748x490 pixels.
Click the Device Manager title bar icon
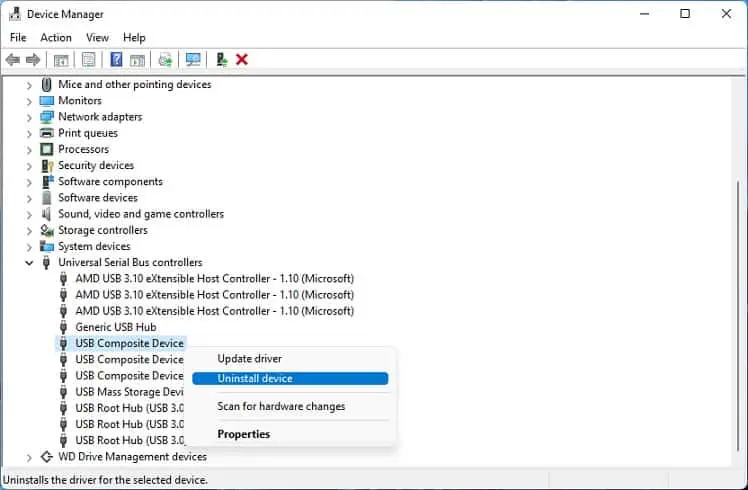pos(15,14)
